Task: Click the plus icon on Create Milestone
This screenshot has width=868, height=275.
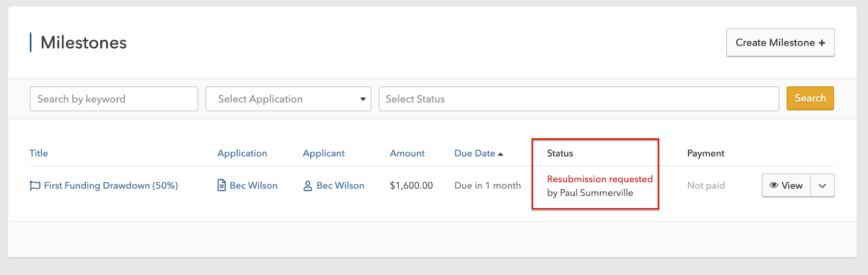Action: (x=822, y=43)
